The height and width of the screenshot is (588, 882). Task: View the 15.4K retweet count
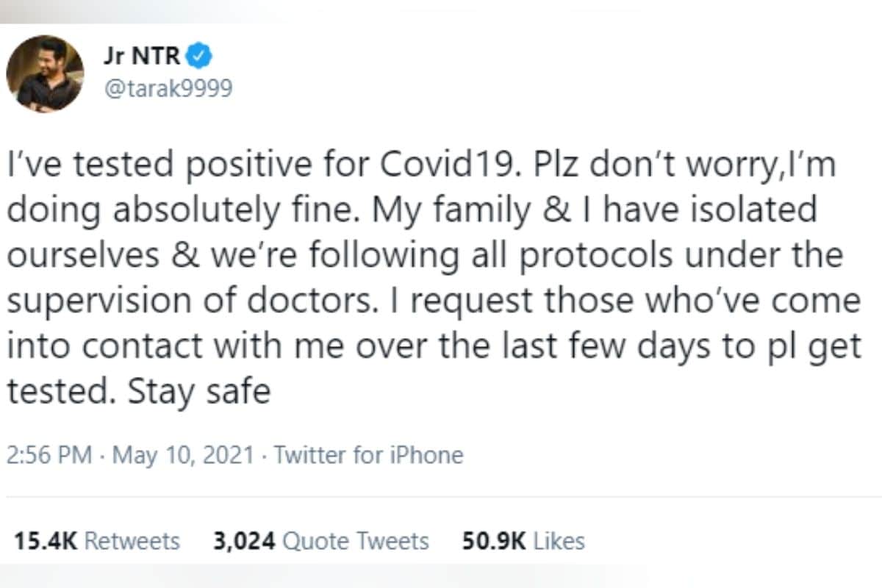point(46,542)
